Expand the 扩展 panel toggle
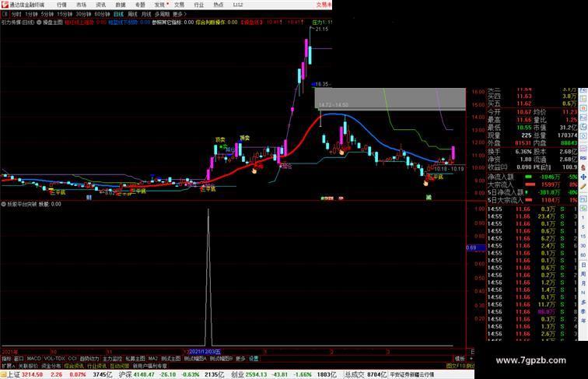This screenshot has height=379, width=588. [8, 366]
